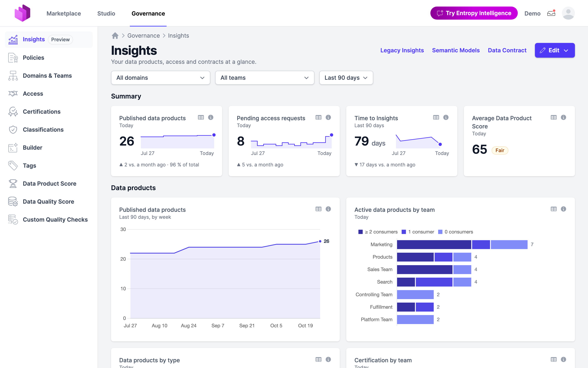Image resolution: width=588 pixels, height=368 pixels.
Task: Open the Legacy Insights link
Action: pyautogui.click(x=402, y=50)
